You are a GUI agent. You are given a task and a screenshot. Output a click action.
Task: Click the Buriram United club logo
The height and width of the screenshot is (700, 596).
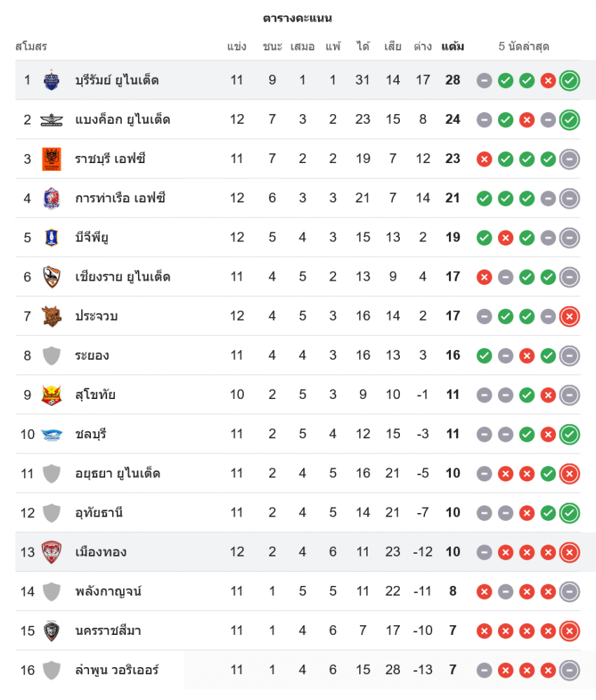tap(51, 80)
